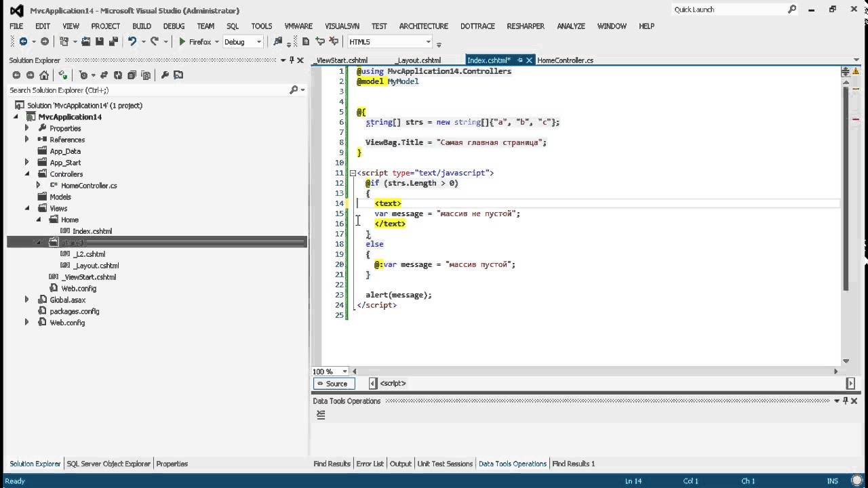Switch to SQL Server Object Explorer tab
The height and width of the screenshot is (488, 868).
pos(108,464)
